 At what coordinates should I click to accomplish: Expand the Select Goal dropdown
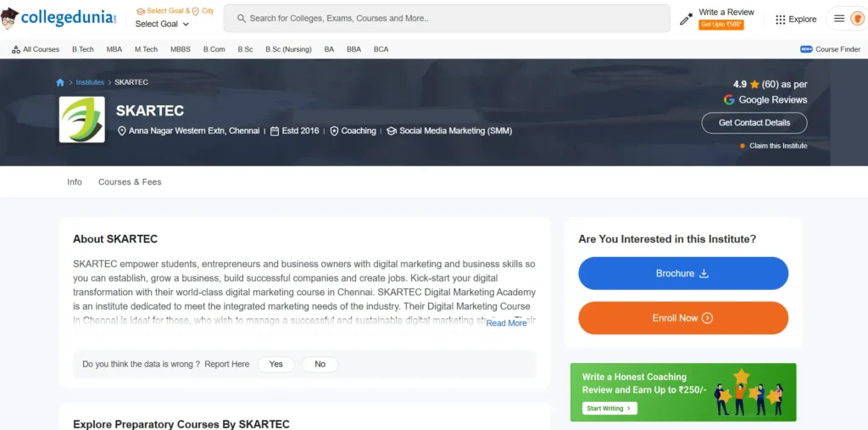click(162, 24)
